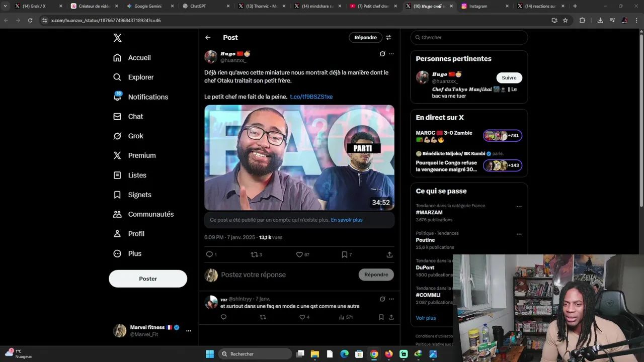Open tab search dropdown arrow
This screenshot has height=362, width=644.
click(5, 6)
